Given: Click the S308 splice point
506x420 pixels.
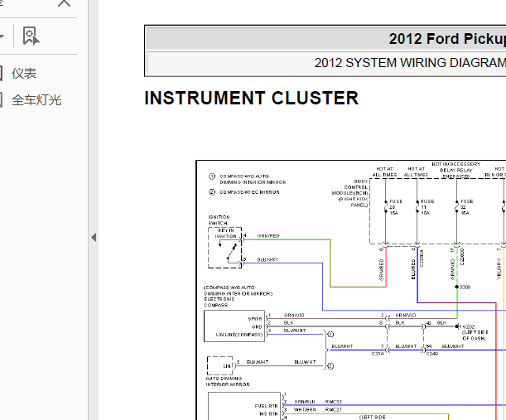Looking at the screenshot, I should coord(457,287).
